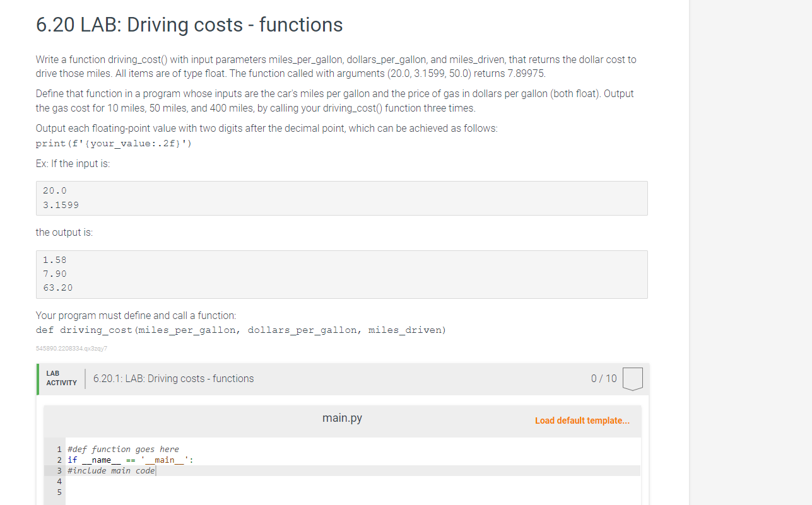Click the "6.20 LAB: Driving costs - functions" page heading
812x505 pixels.
tap(189, 25)
